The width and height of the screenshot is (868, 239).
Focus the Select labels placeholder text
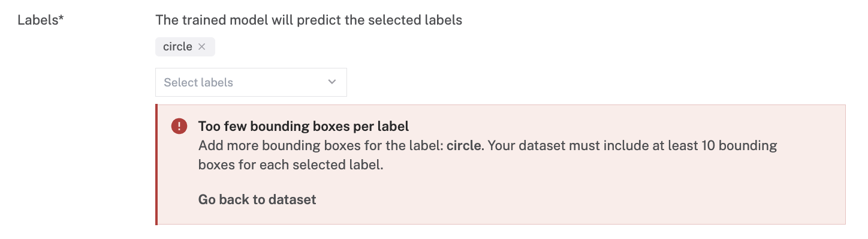[x=198, y=82]
